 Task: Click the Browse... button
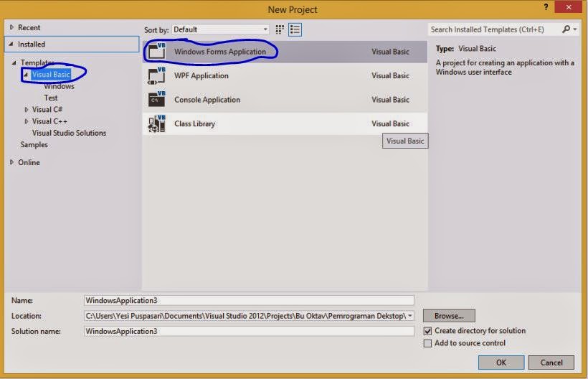pos(449,316)
